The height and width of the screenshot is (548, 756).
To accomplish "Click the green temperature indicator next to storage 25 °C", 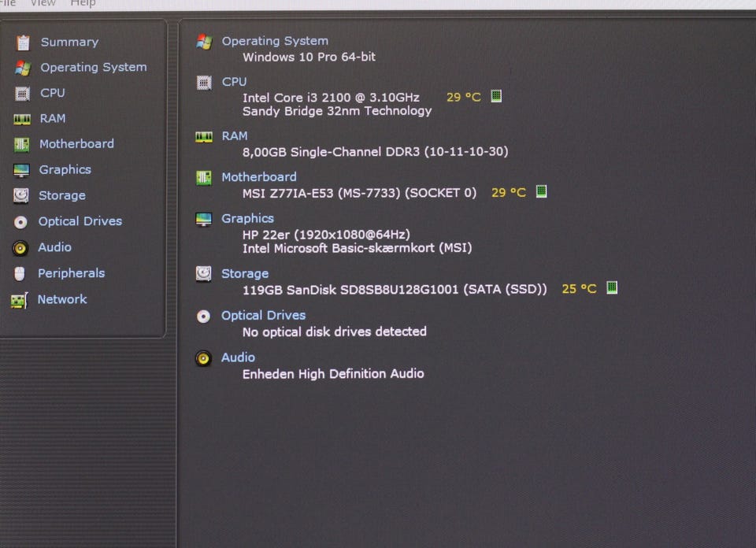I will tap(612, 287).
